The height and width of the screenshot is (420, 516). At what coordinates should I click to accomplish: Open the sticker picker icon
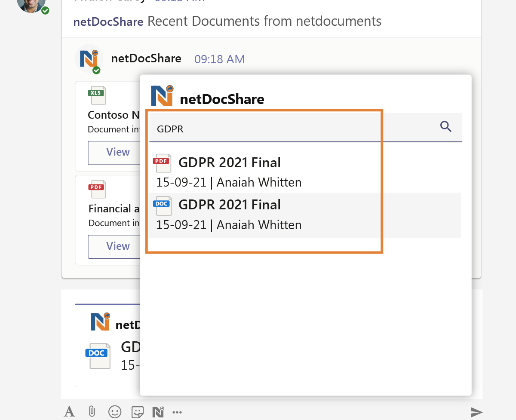point(137,412)
